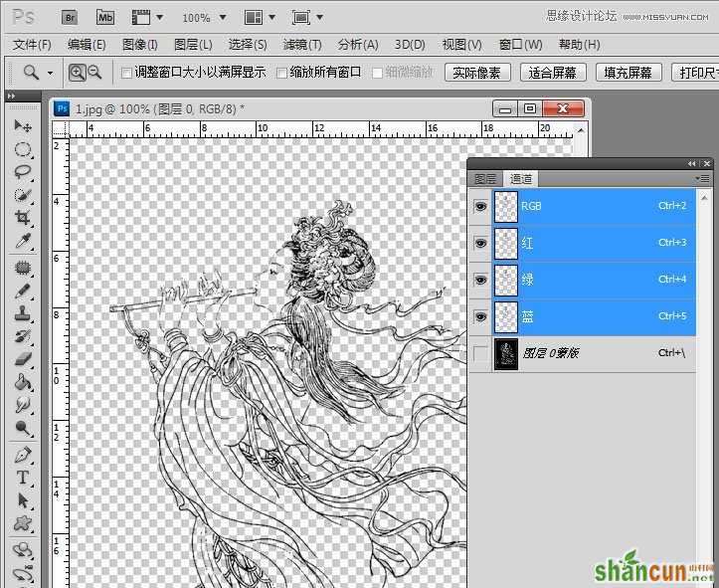The height and width of the screenshot is (588, 719).
Task: Open the zoom tool preset picker arrow
Action: click(50, 73)
